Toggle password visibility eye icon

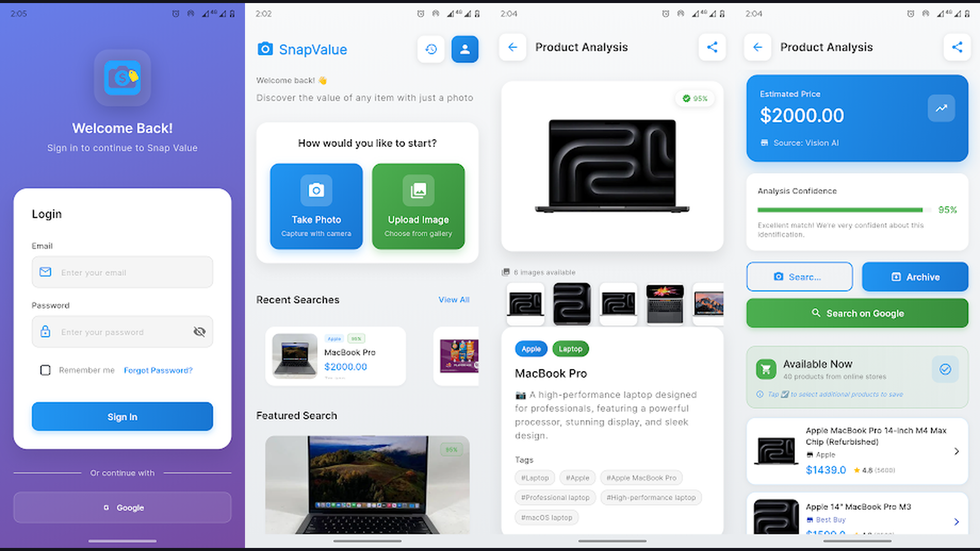200,332
